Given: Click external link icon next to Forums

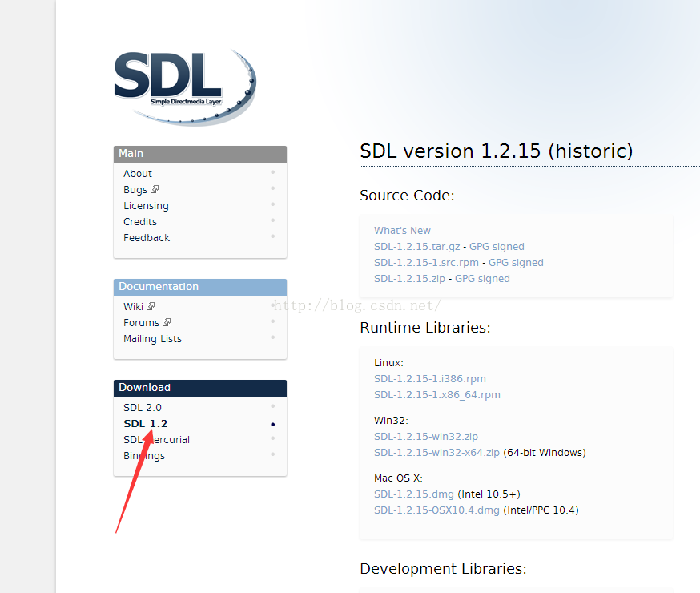Looking at the screenshot, I should [167, 322].
